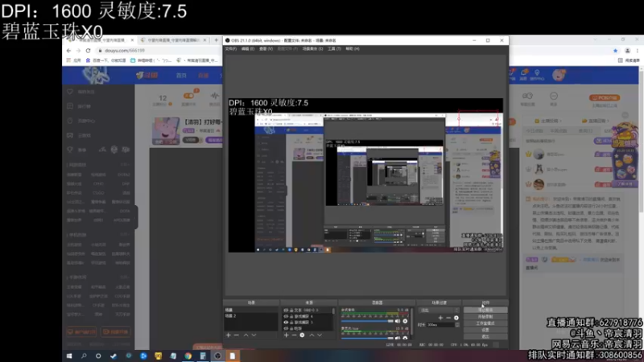Open transition properties gear icon
The width and height of the screenshot is (644, 362).
[x=456, y=318]
